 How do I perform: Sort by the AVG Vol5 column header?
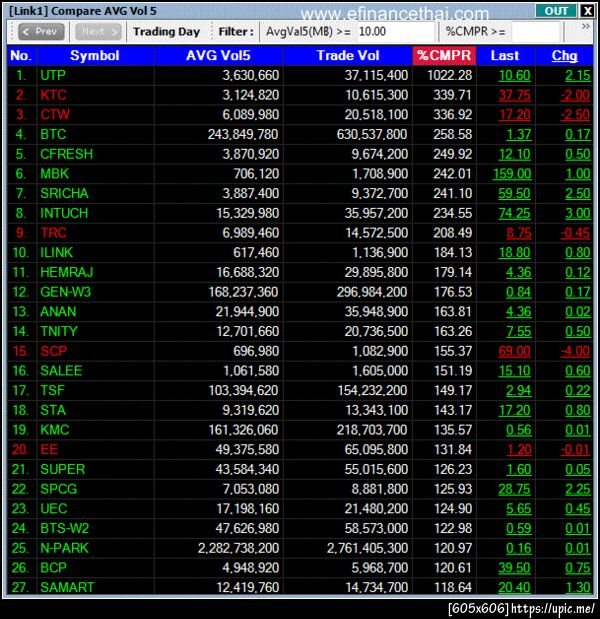click(x=218, y=56)
